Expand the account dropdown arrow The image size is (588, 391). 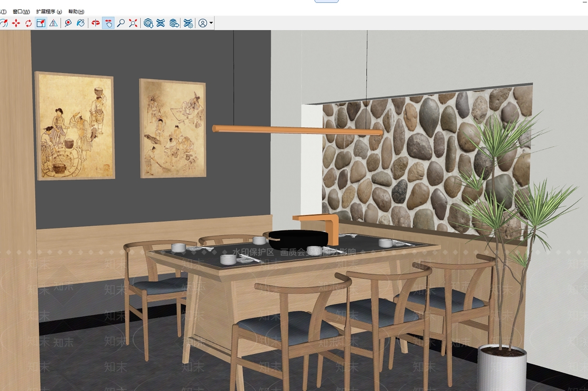(x=211, y=23)
